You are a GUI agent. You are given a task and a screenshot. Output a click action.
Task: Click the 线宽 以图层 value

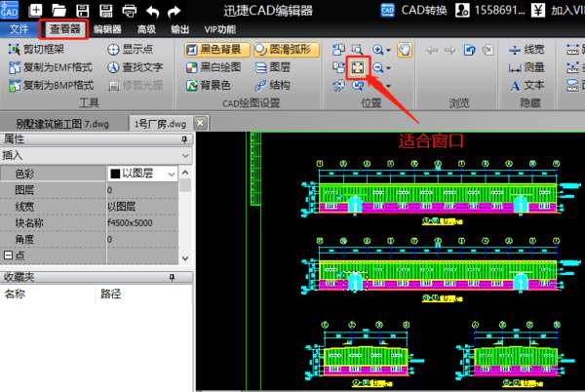pyautogui.click(x=142, y=207)
